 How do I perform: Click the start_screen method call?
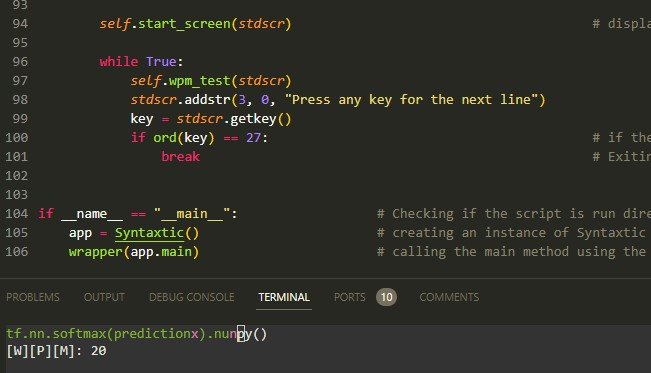click(x=184, y=24)
